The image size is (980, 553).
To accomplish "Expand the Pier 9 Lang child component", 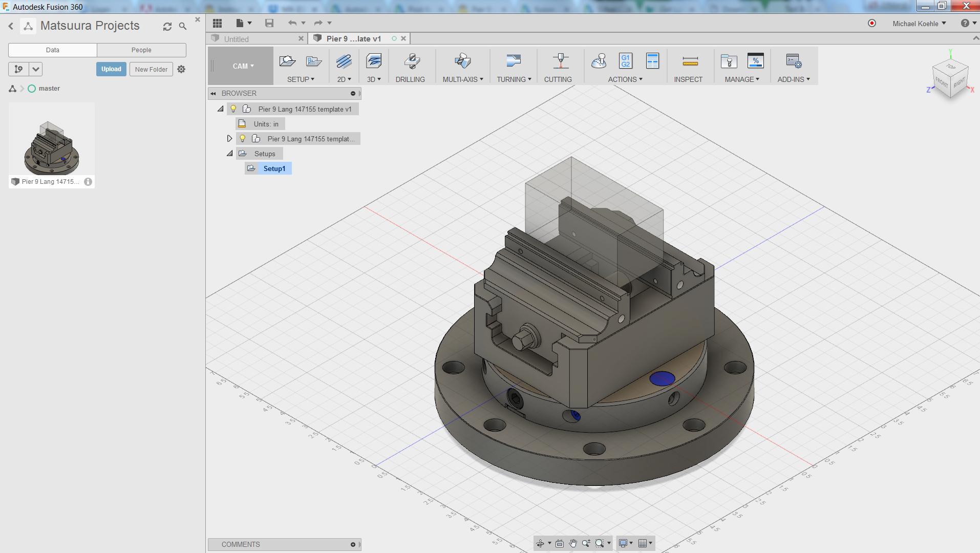I will click(x=229, y=139).
